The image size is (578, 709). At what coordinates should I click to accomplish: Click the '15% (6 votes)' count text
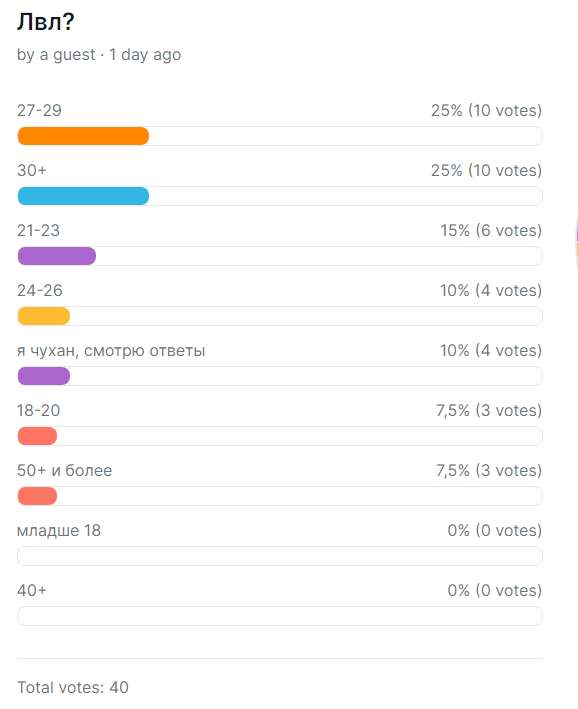pyautogui.click(x=491, y=231)
